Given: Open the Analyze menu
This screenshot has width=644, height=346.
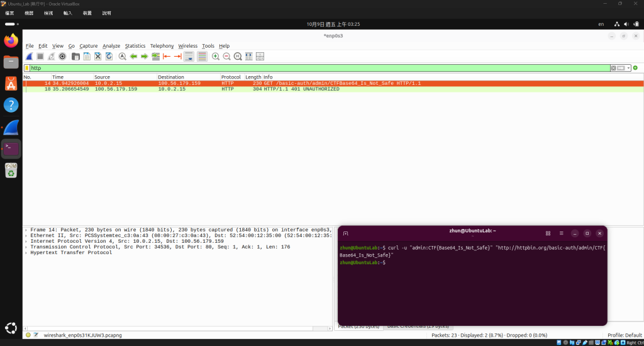Looking at the screenshot, I should (111, 46).
